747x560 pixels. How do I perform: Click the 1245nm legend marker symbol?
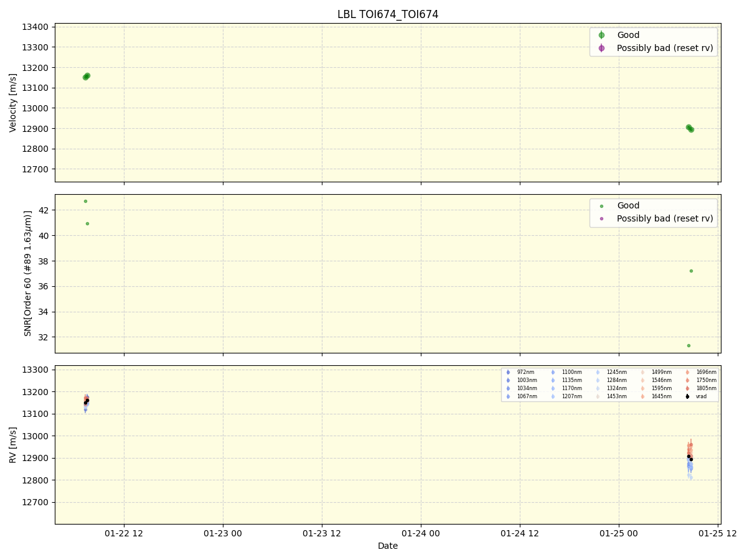pos(598,372)
